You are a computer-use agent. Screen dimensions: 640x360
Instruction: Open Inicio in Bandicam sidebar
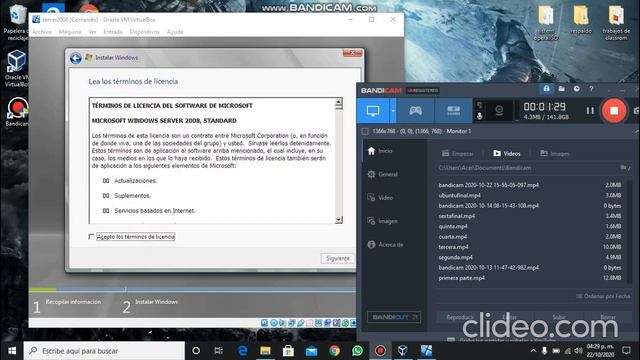click(x=380, y=151)
